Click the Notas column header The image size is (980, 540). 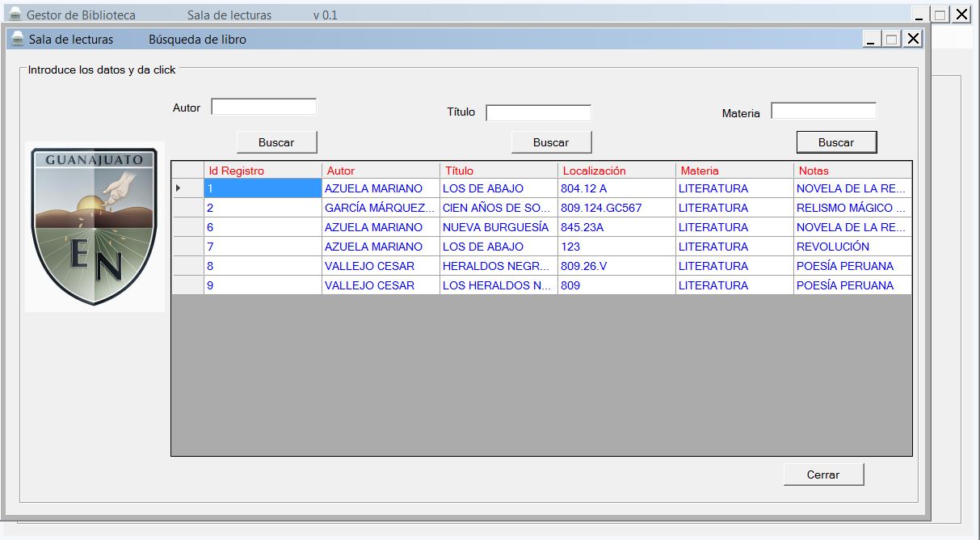tap(852, 171)
